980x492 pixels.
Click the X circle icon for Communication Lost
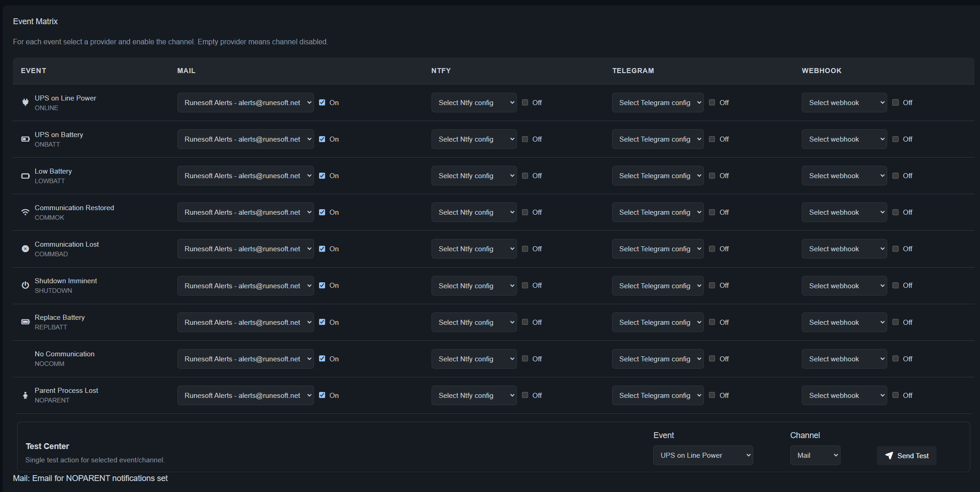pyautogui.click(x=26, y=249)
